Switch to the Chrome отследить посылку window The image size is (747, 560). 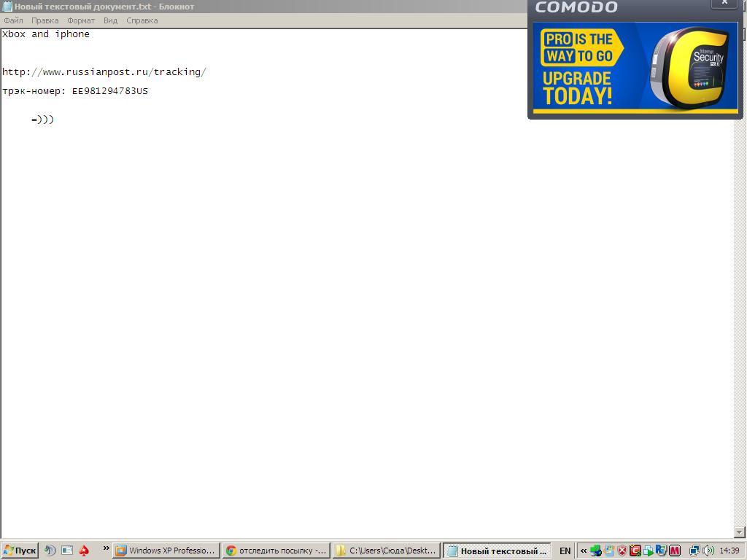(x=276, y=551)
